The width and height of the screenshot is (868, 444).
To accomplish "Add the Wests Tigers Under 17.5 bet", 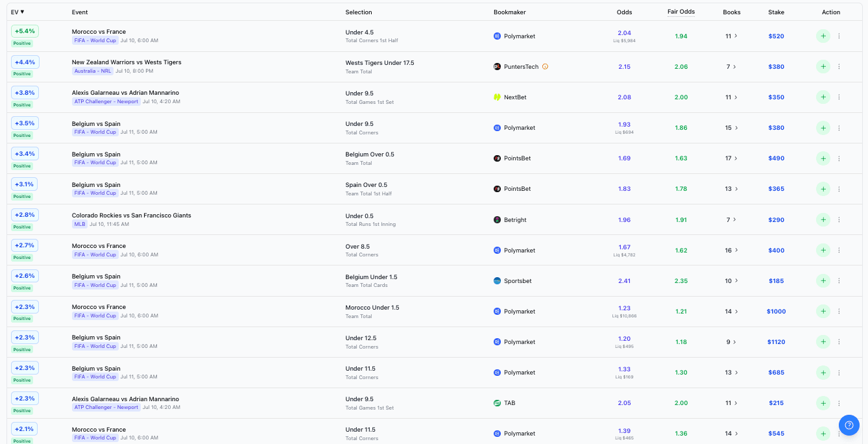I will coord(823,67).
